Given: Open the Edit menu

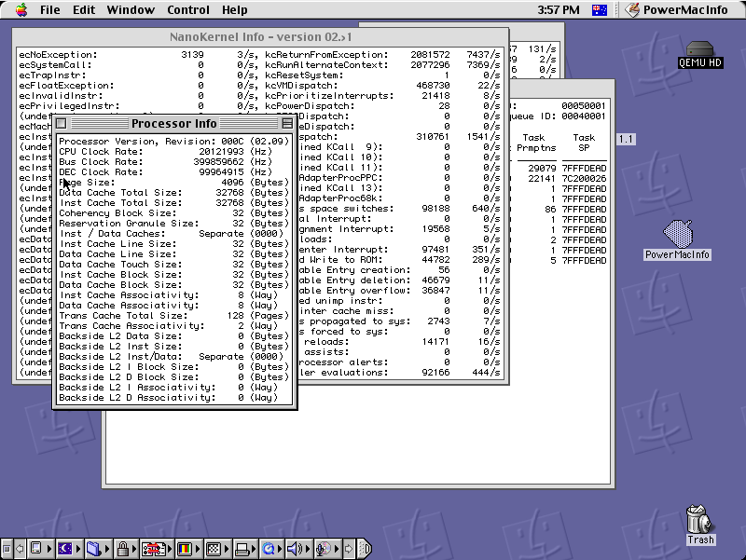Looking at the screenshot, I should click(x=84, y=9).
